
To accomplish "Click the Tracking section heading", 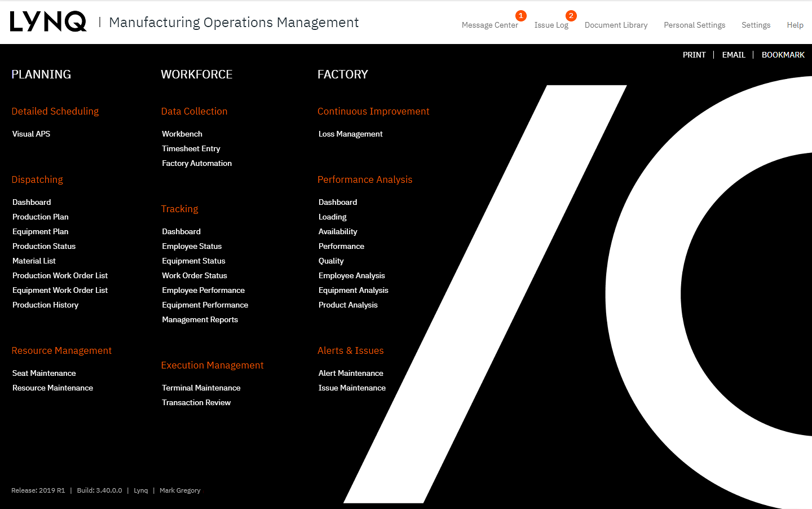I will pyautogui.click(x=179, y=209).
